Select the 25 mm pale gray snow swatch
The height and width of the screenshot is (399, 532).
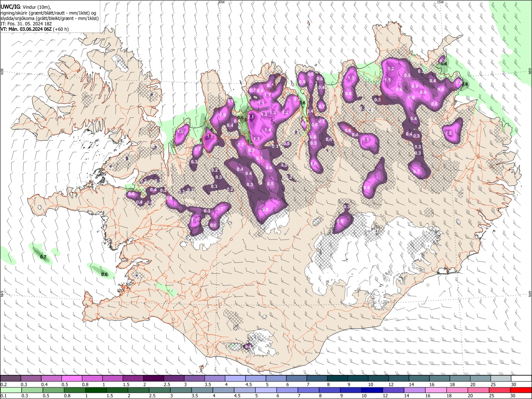(x=501, y=379)
